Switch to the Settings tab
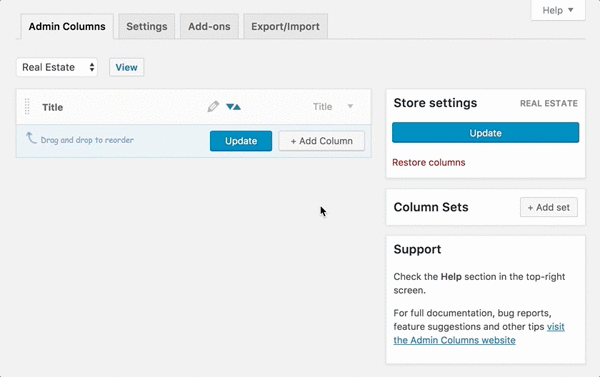 click(x=147, y=26)
